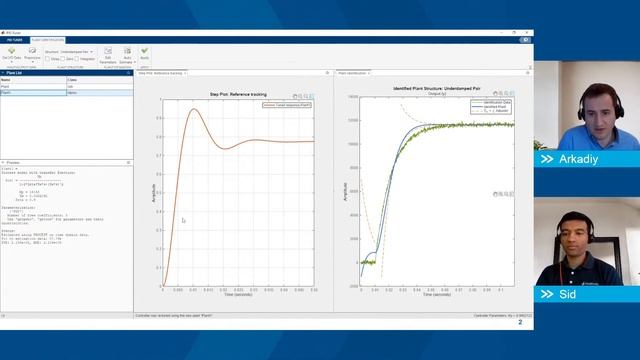
Task: Close the Plant Identification document tab
Action: (369, 73)
